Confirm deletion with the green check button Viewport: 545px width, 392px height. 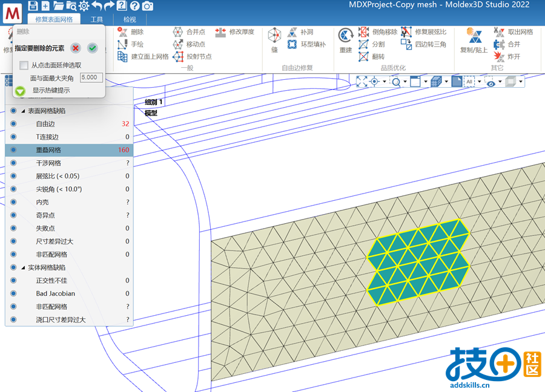93,48
